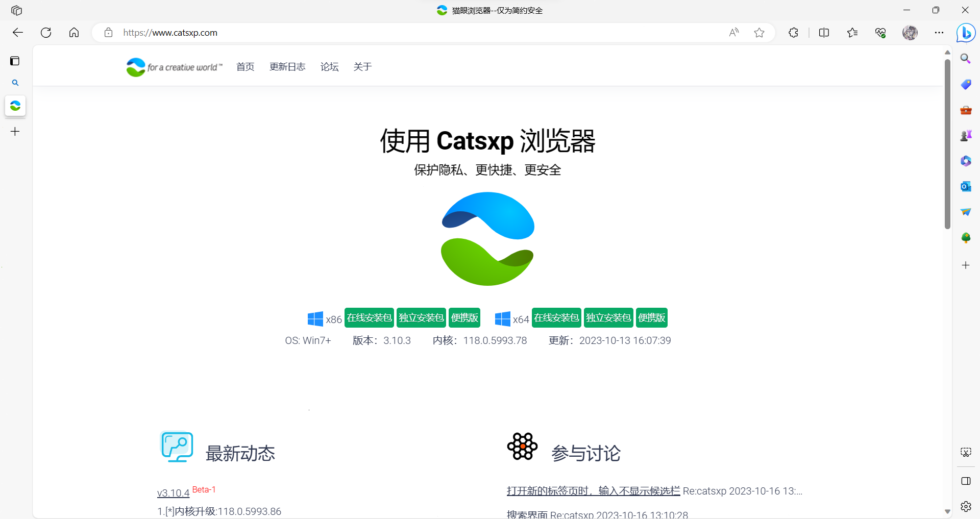Open forum post 打开新的标签页时
Image resolution: width=980 pixels, height=519 pixels.
(593, 491)
